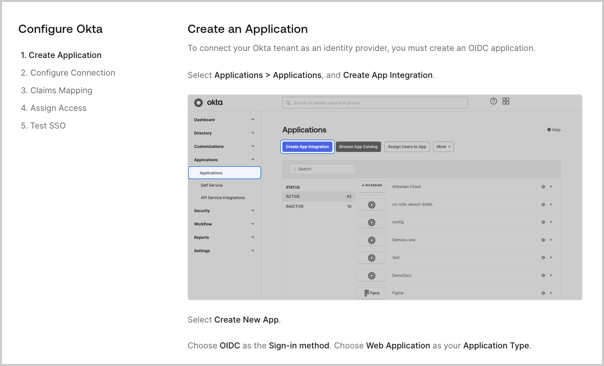Click the cic-b2b-demo1-SAML app name
The width and height of the screenshot is (604, 366).
pos(412,205)
